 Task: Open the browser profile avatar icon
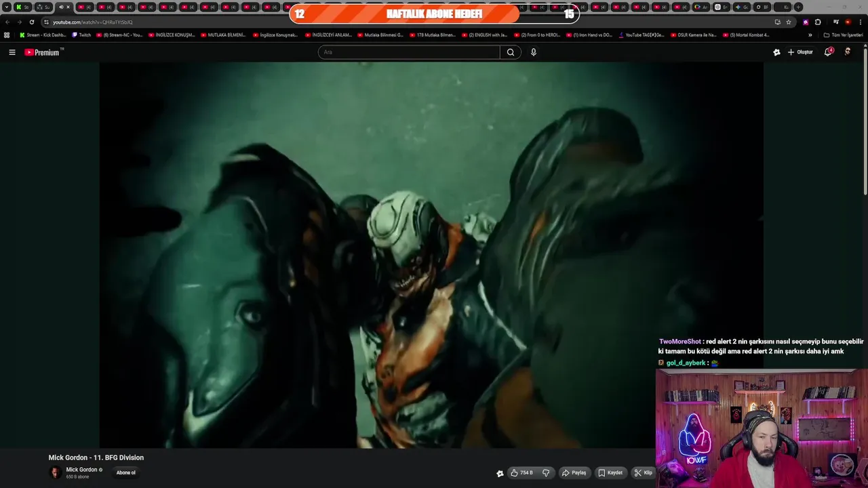point(848,22)
